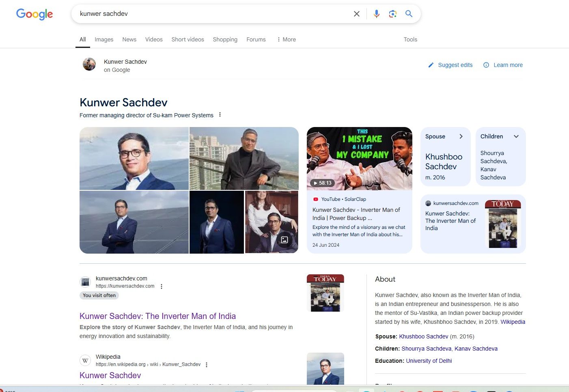Click the Khushboo Sachdev spouse card name

point(444,162)
